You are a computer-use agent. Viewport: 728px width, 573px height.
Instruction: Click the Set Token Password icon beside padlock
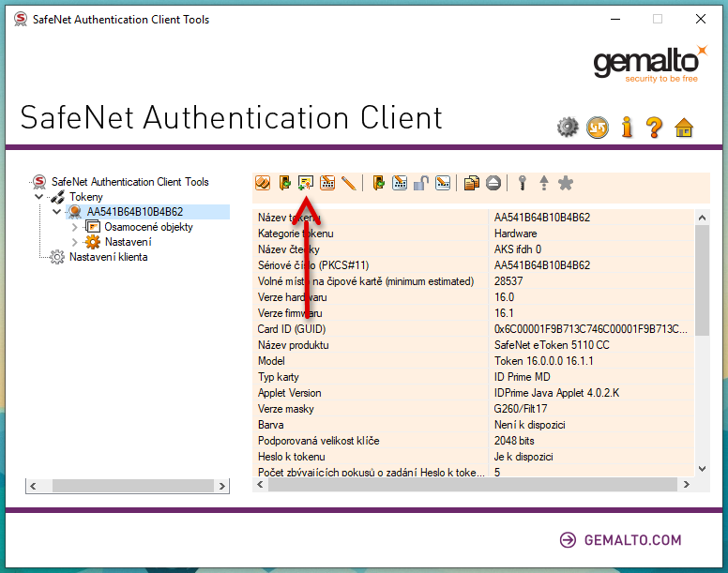point(443,183)
